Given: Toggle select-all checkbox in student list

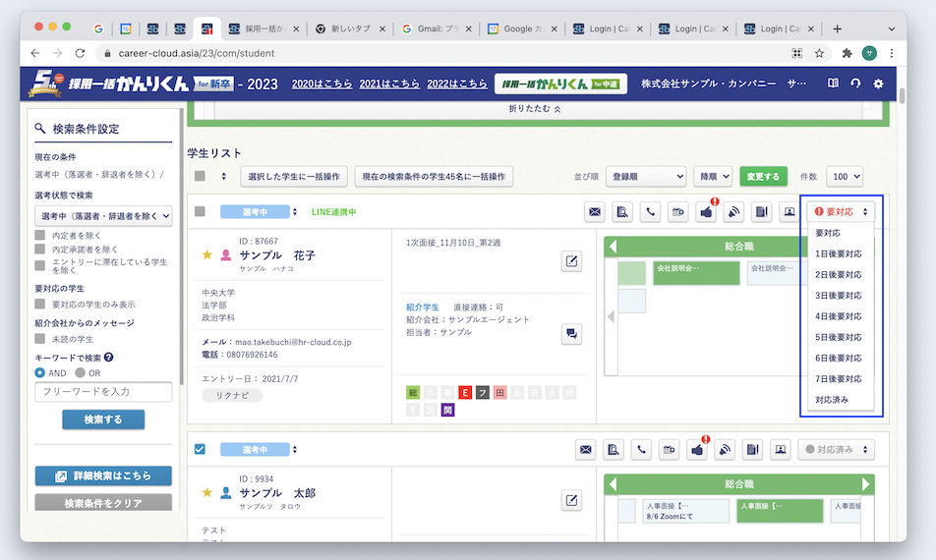Looking at the screenshot, I should click(x=200, y=176).
